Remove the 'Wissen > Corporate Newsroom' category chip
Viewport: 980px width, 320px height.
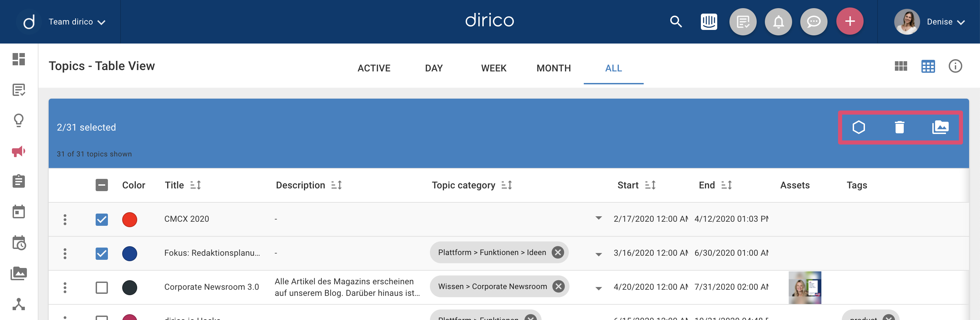tap(559, 286)
